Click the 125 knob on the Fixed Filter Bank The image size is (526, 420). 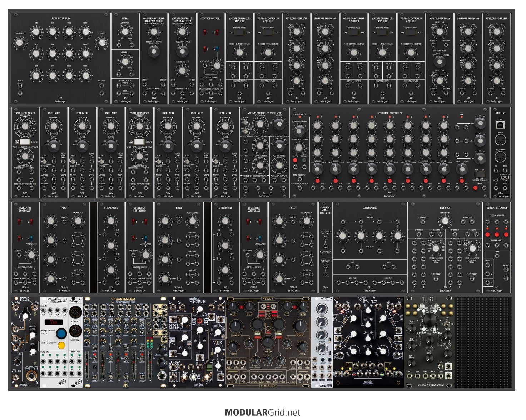pos(36,33)
